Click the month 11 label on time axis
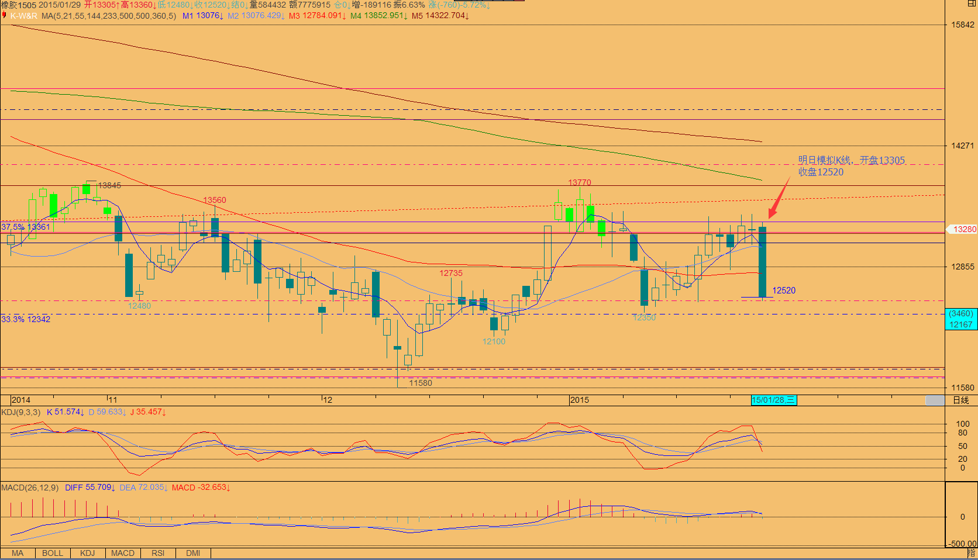This screenshot has height=560, width=978. click(x=113, y=400)
